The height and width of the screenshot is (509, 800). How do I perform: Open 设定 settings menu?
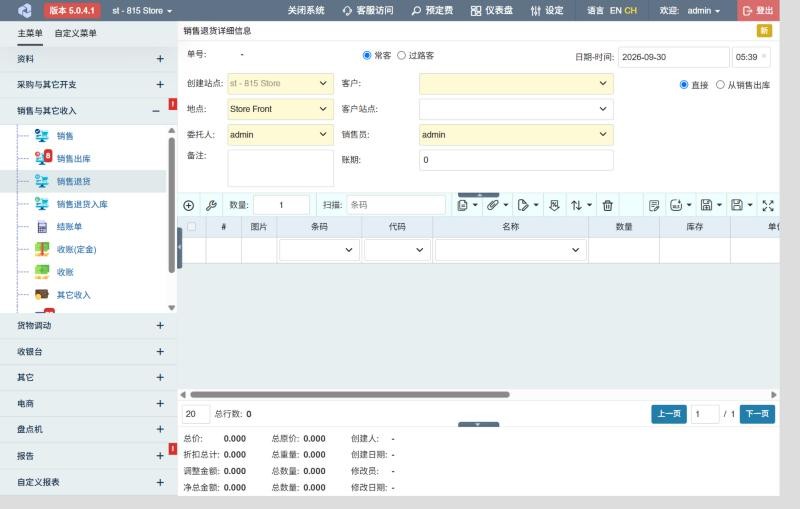point(547,11)
